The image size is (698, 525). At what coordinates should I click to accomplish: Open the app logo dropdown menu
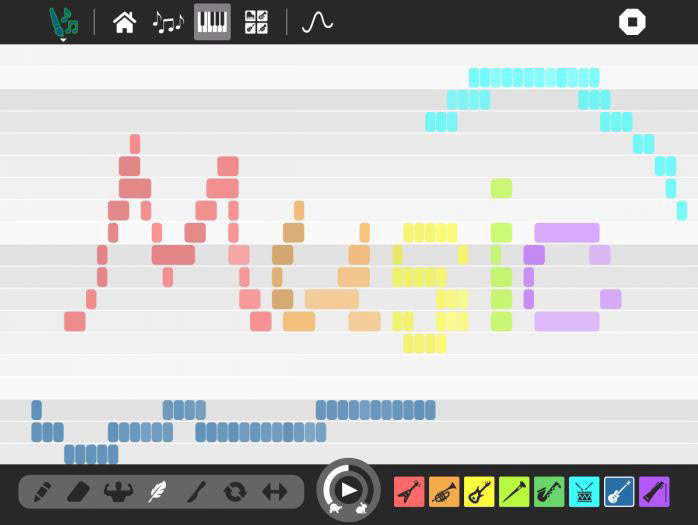point(63,23)
